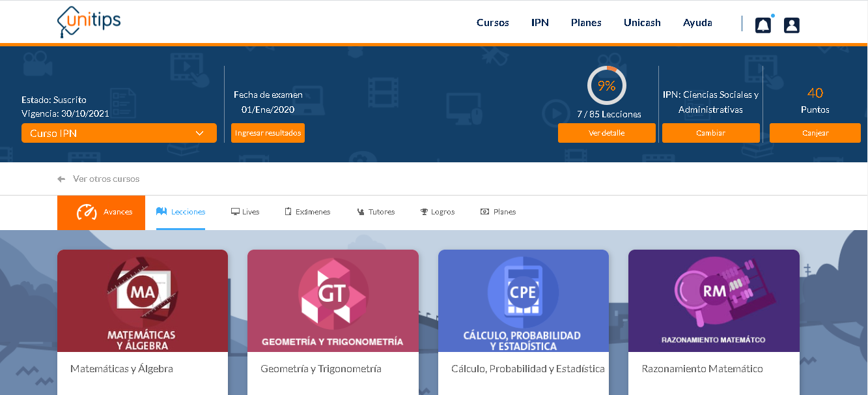
Task: Click the Tutores icon
Action: (360, 212)
